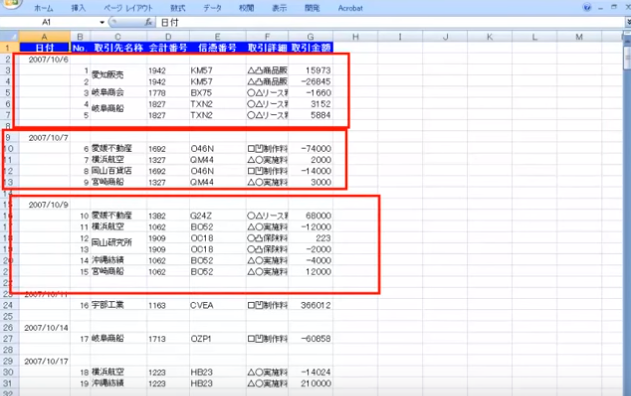Restore the workbook window with the restore icon
This screenshot has height=396, width=631.
614,7
